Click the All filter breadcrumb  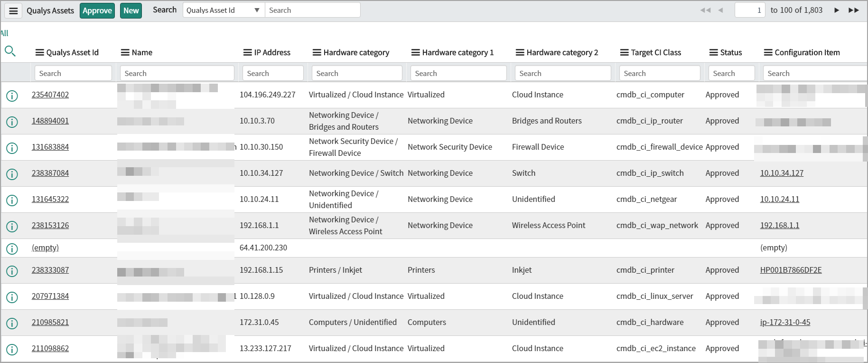(x=4, y=33)
